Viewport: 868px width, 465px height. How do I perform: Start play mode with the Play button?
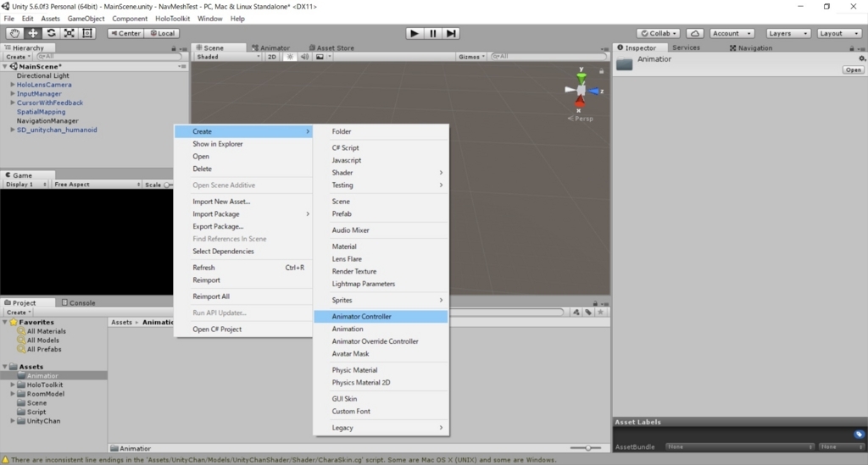coord(414,33)
